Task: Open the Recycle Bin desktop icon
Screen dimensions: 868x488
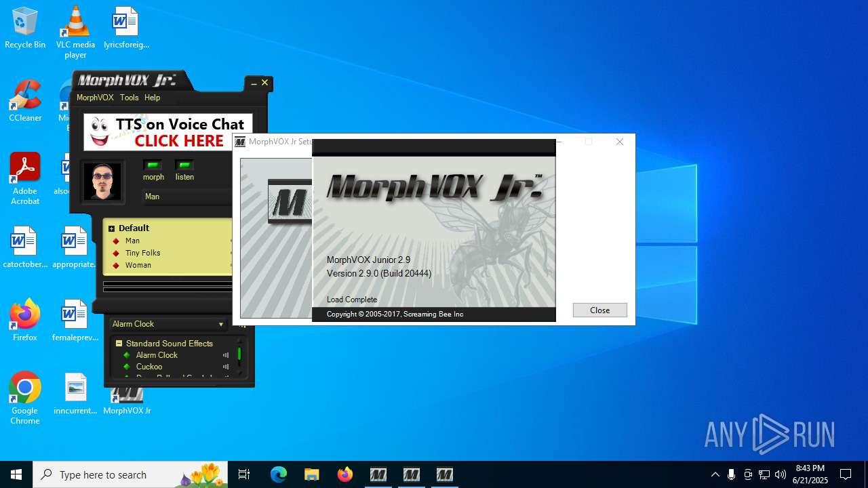Action: click(x=25, y=28)
